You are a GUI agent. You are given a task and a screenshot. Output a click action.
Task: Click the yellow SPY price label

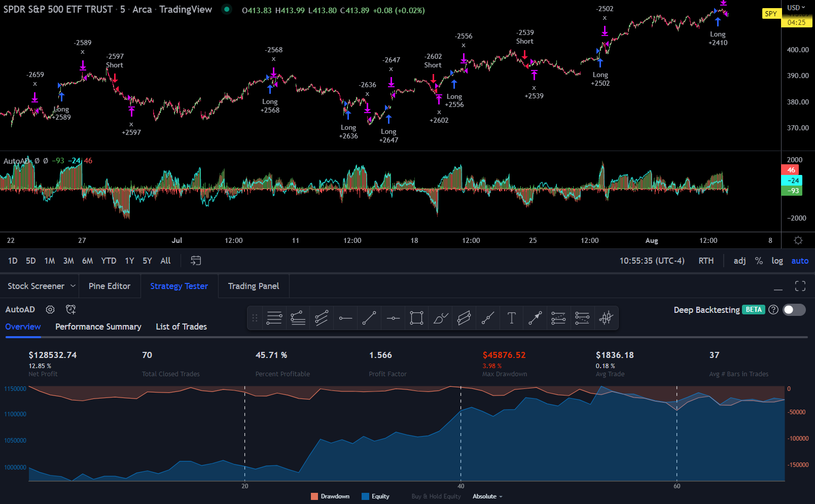[x=771, y=14]
